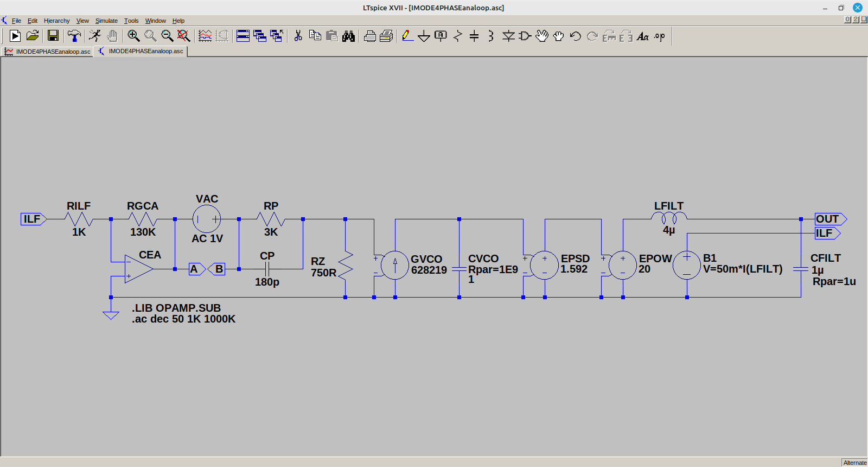Click the CEA opamp symbol
Viewport: 868px width, 467px height.
(x=138, y=269)
